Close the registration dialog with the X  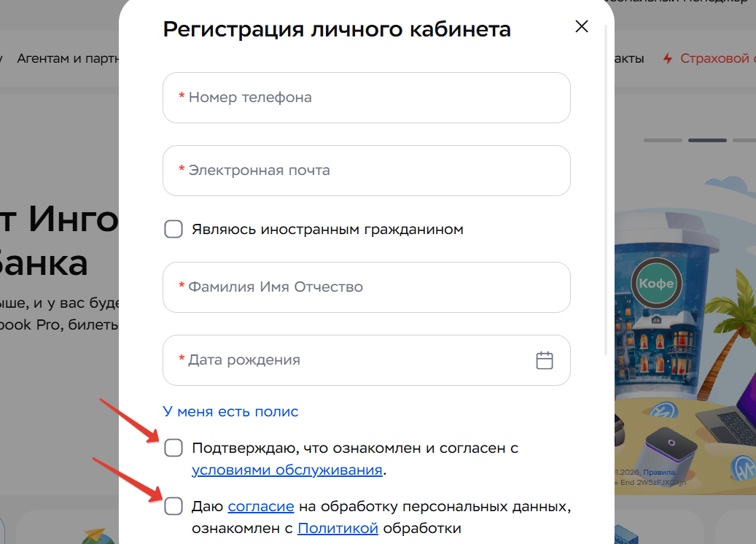(x=581, y=26)
